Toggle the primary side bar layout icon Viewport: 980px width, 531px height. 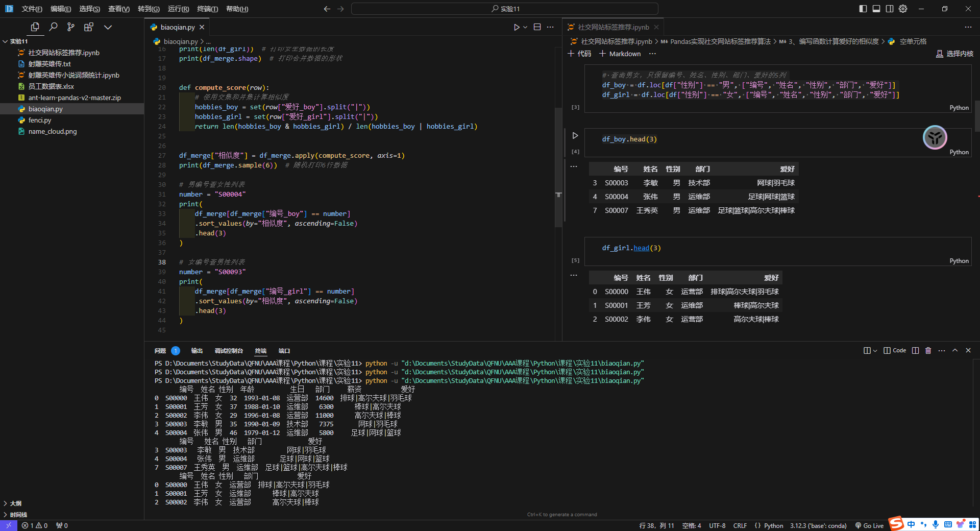click(x=863, y=9)
